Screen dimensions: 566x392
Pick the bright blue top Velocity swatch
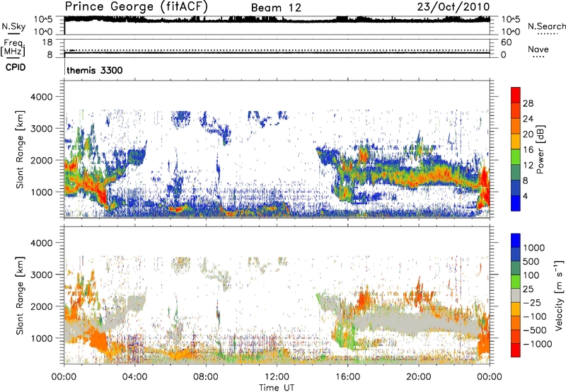[516, 241]
